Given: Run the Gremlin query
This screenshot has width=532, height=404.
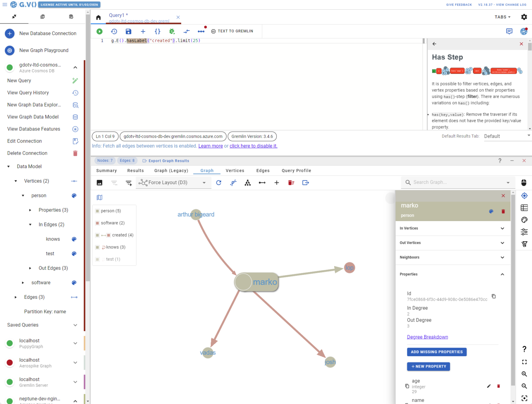Looking at the screenshot, I should pyautogui.click(x=99, y=31).
